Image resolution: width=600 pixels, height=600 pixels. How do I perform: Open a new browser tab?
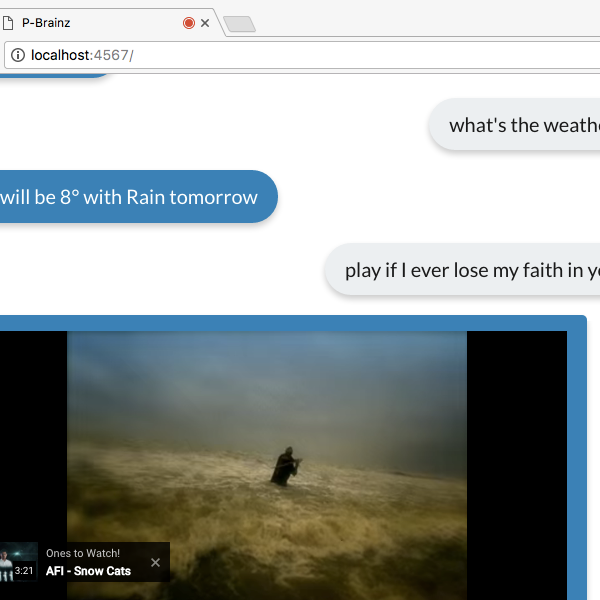(239, 24)
